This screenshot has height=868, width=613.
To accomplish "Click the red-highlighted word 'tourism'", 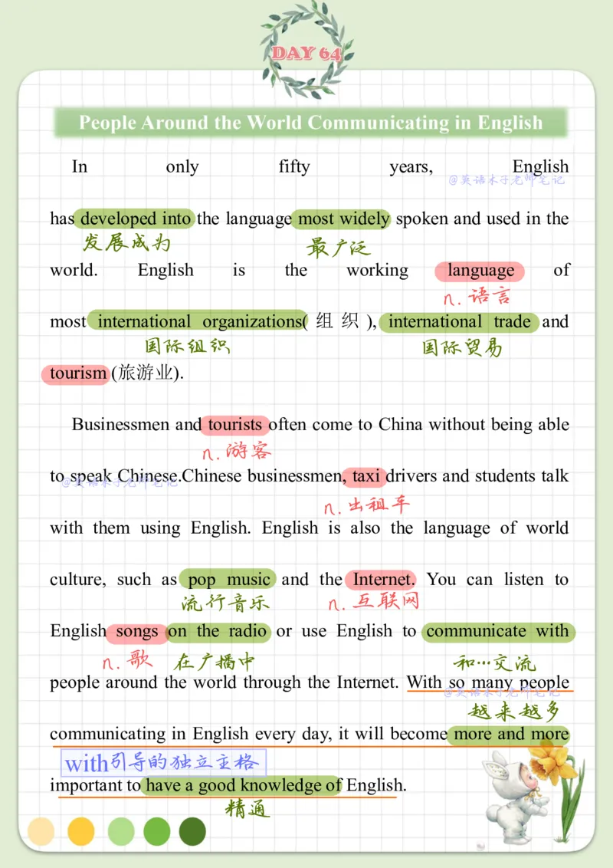I will click(76, 373).
